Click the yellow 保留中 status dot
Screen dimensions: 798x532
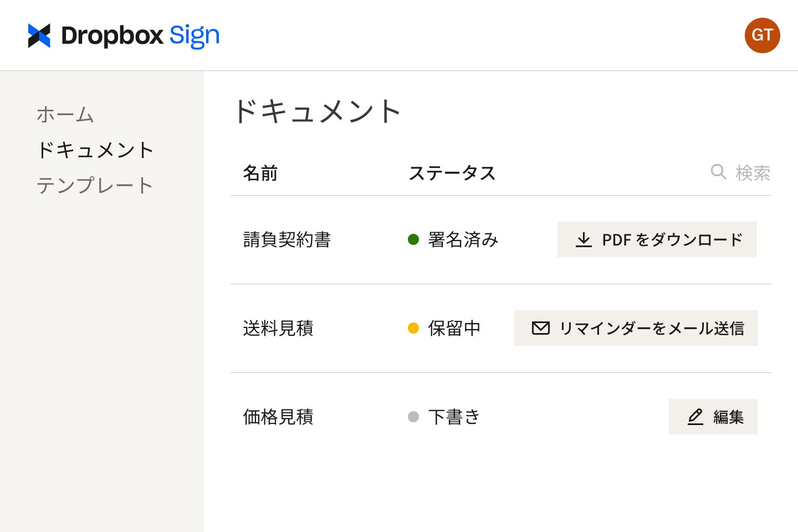(x=413, y=328)
